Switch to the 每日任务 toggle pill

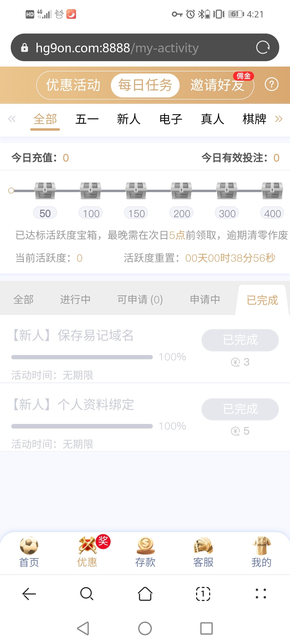tap(145, 85)
